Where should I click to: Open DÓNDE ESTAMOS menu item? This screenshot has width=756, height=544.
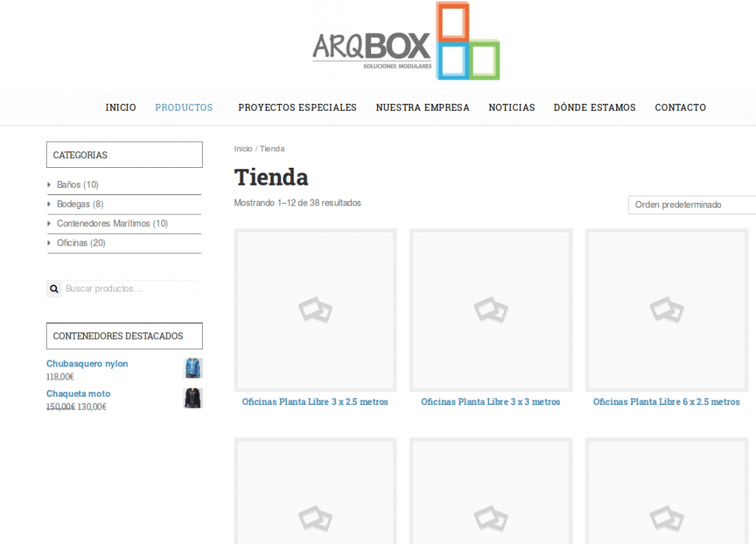[x=594, y=107]
